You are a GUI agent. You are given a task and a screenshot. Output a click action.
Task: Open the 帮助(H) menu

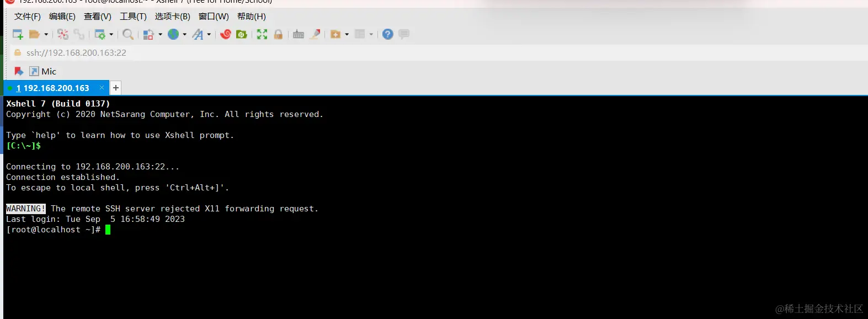(252, 17)
